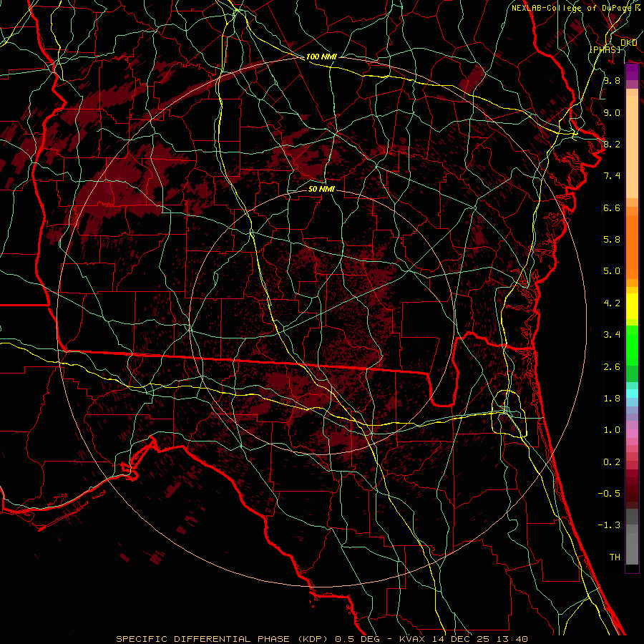Pick the orange band on the KDP legend
Viewport: 644px width, 644px height.
point(632,243)
